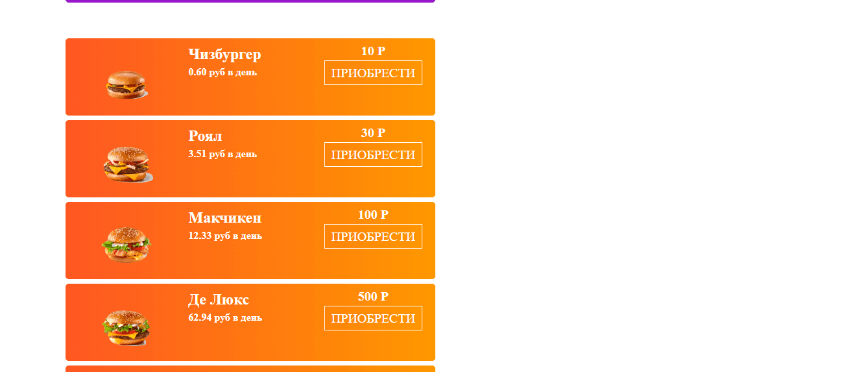Click the Де Люкс burger image
This screenshot has height=372, width=868.
[127, 328]
